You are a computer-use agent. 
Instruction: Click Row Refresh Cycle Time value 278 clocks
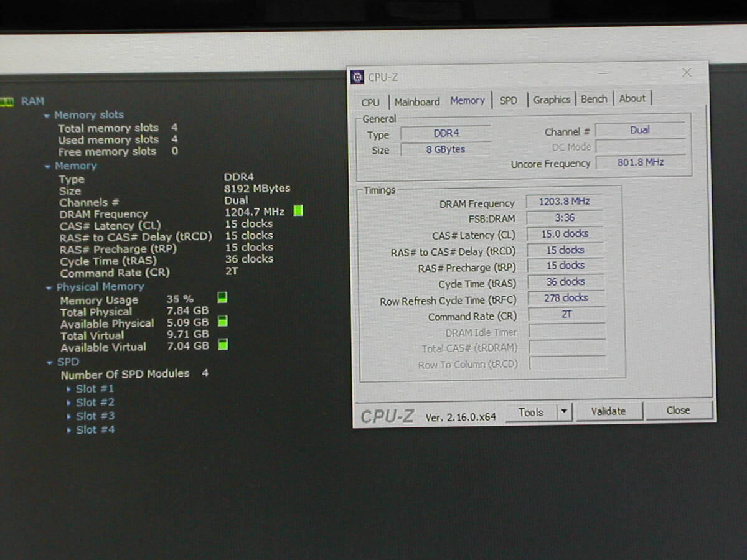tap(566, 298)
